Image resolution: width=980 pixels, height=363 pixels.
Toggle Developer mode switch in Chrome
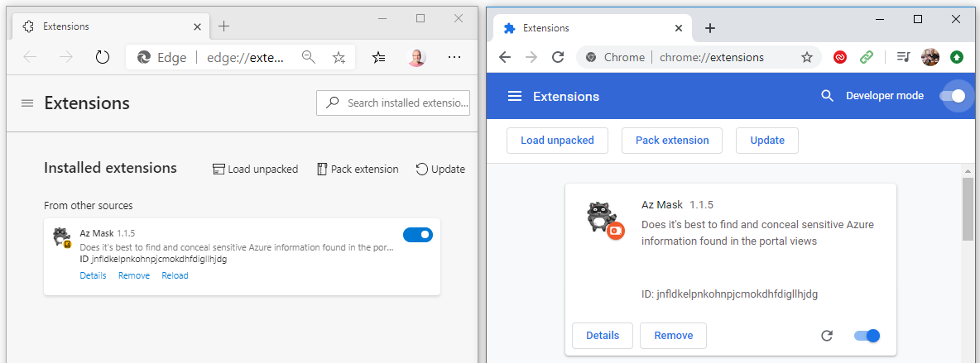pyautogui.click(x=953, y=96)
